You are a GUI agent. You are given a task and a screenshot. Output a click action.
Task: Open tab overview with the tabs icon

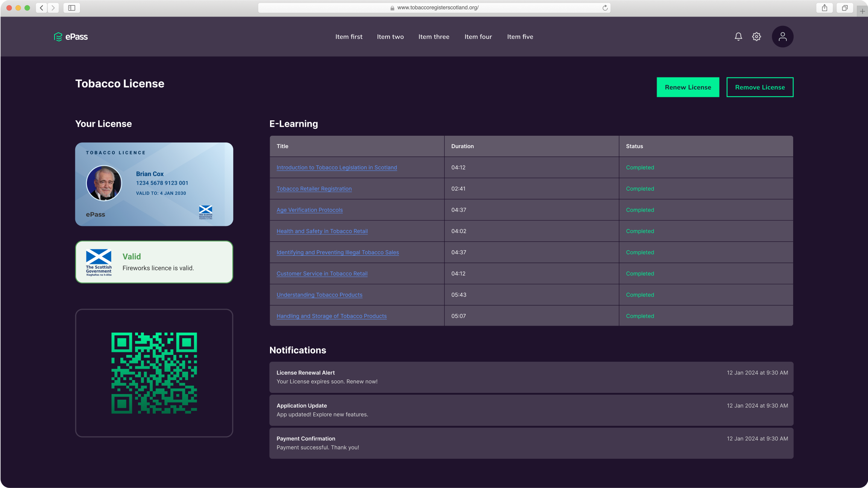click(845, 8)
